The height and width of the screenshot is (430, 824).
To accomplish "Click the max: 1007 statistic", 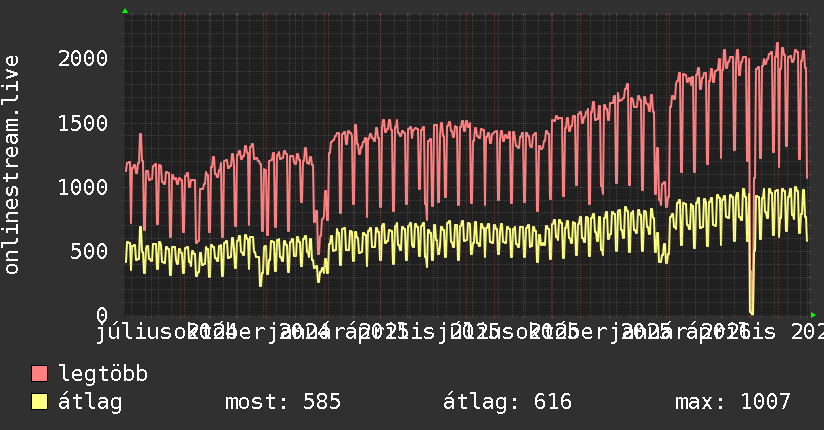I will pyautogui.click(x=733, y=402).
